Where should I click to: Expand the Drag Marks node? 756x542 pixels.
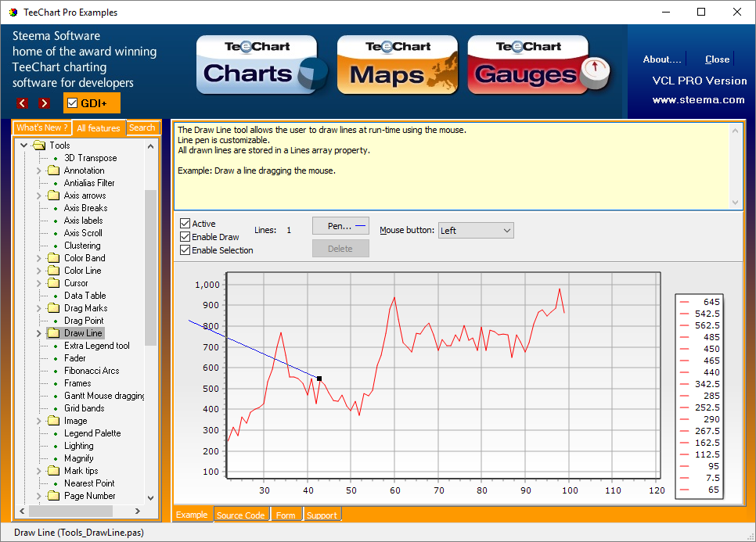[x=39, y=308]
